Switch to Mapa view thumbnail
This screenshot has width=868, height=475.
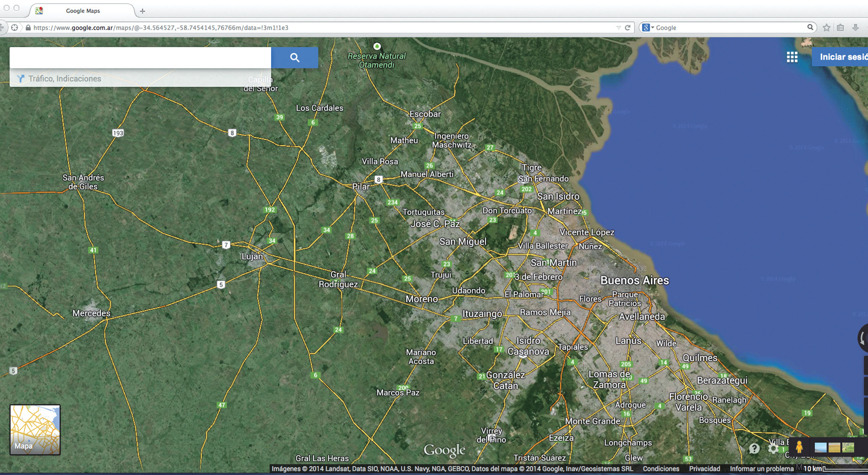click(x=35, y=430)
